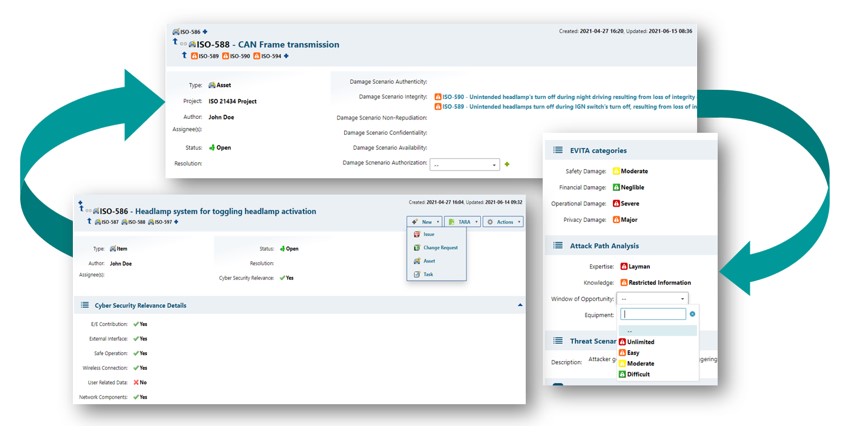Click the Wireless Connection Yes checkmark
The height and width of the screenshot is (441, 862).
(136, 368)
